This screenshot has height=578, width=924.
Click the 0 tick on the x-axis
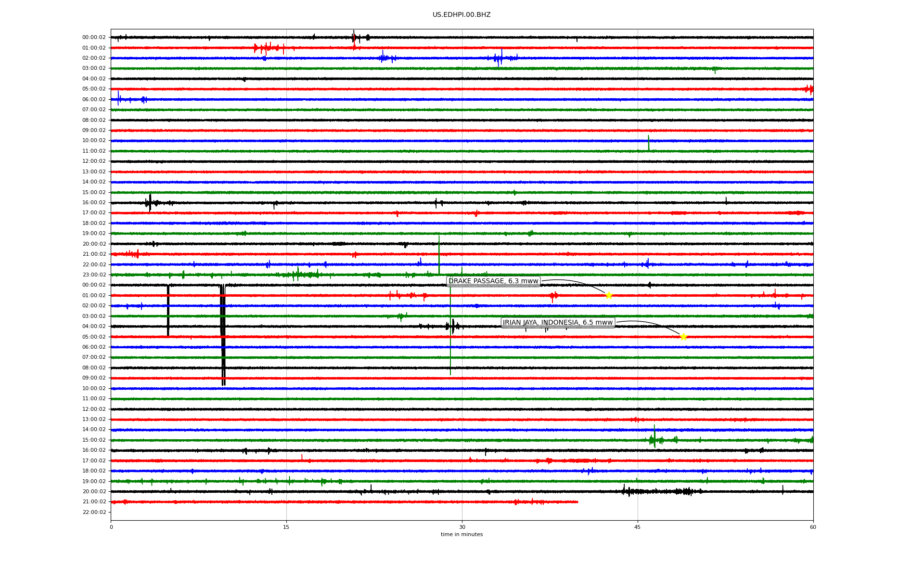[x=111, y=527]
